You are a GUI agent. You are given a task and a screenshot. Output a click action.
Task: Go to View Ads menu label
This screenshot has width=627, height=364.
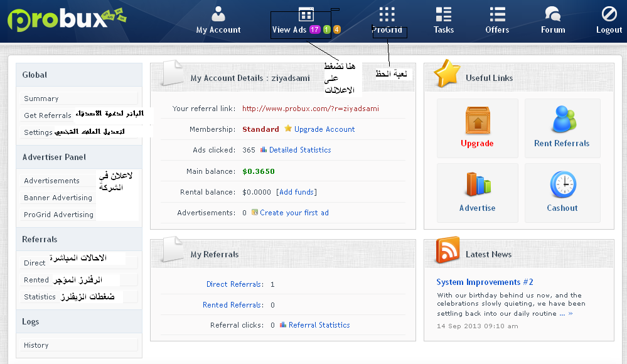point(289,29)
